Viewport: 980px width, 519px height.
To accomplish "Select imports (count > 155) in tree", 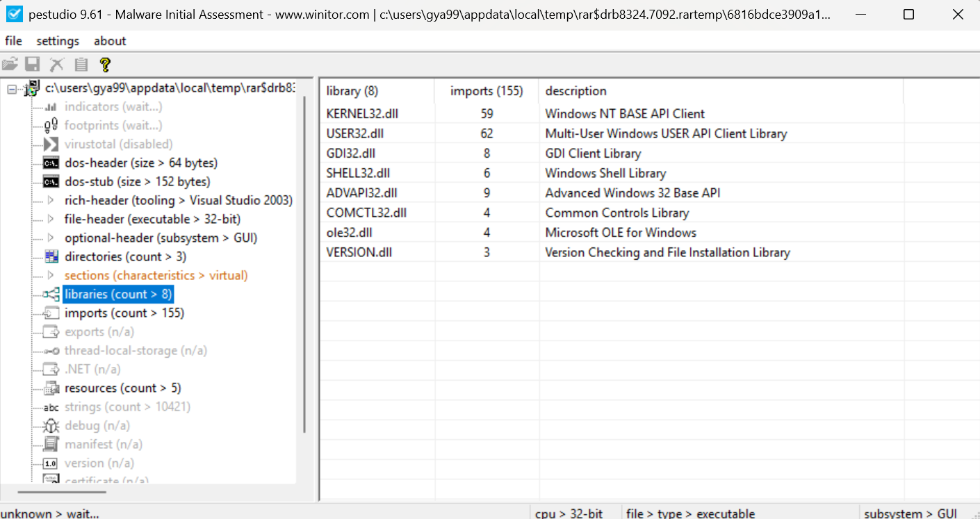I will pyautogui.click(x=124, y=313).
